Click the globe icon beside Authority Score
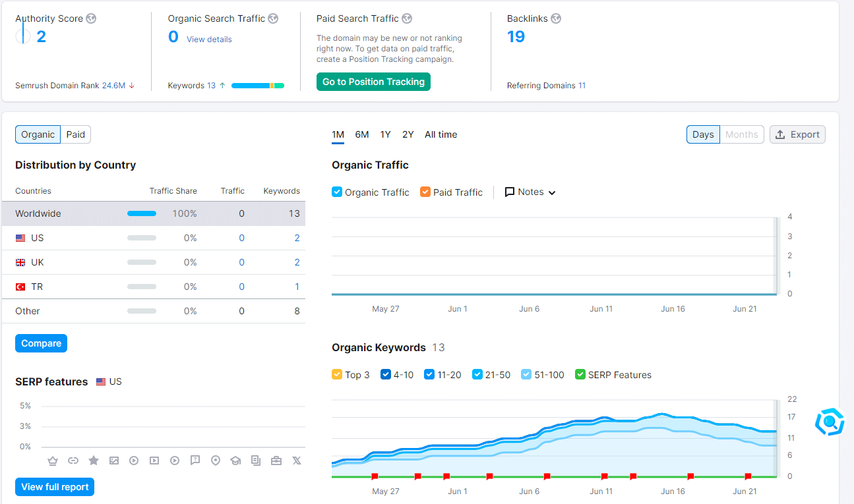The height and width of the screenshot is (504, 854). pos(91,18)
